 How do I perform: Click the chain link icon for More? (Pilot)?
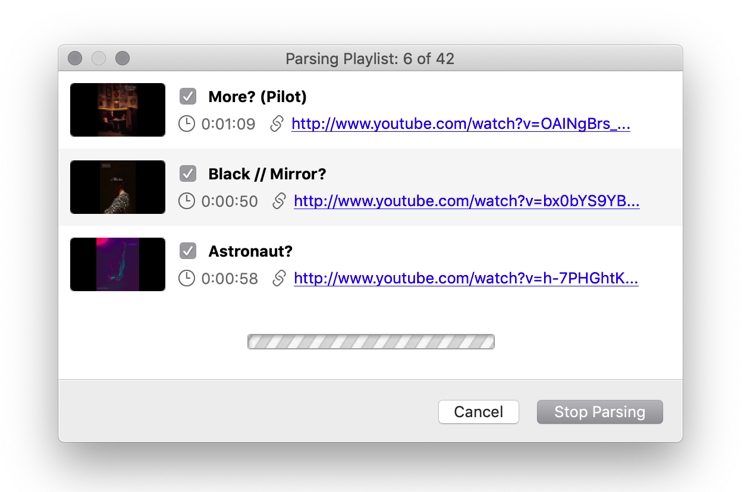(x=277, y=124)
